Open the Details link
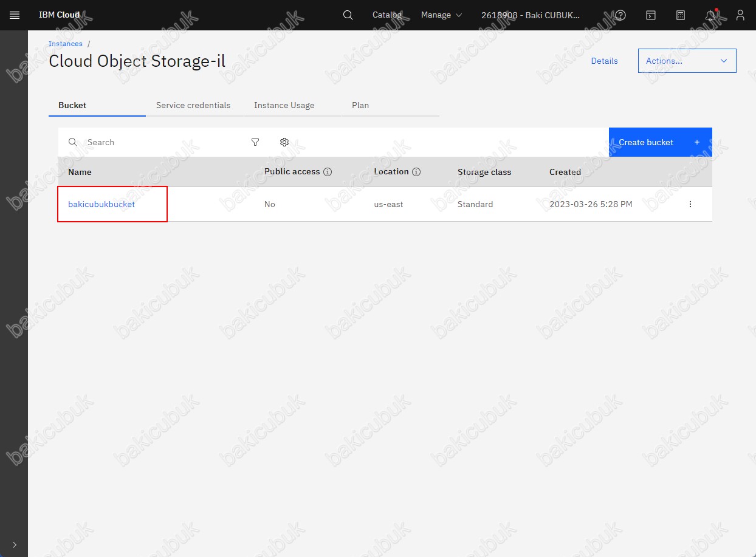This screenshot has width=756, height=557. point(605,61)
